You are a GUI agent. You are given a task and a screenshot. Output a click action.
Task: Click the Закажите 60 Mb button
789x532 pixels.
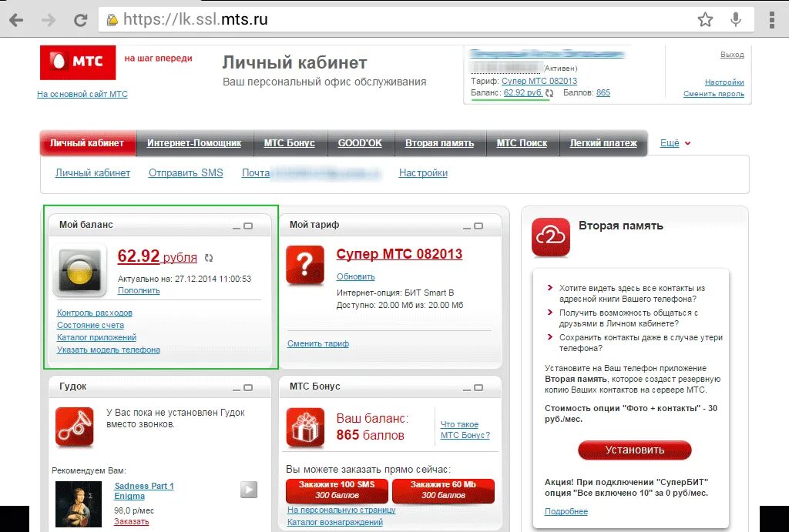(x=443, y=490)
